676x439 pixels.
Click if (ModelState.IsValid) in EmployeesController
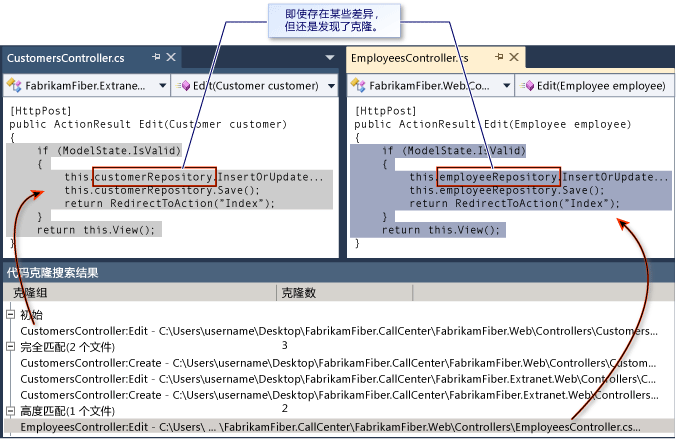point(454,151)
